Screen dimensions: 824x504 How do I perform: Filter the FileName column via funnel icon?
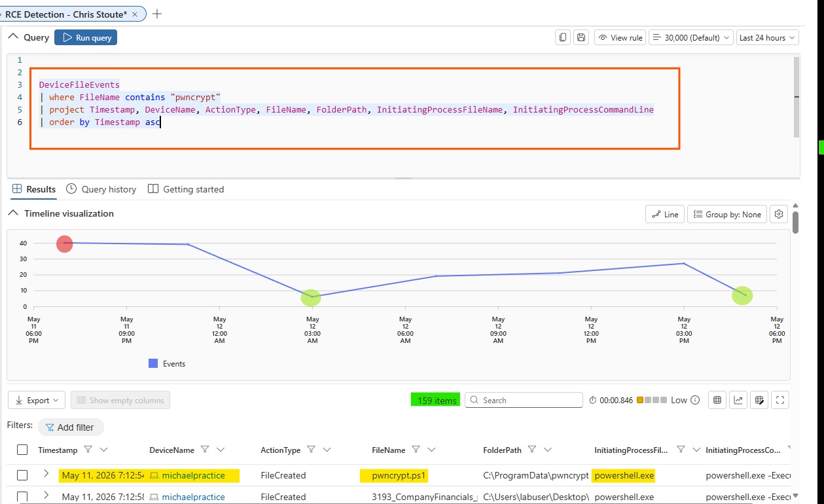pos(416,450)
